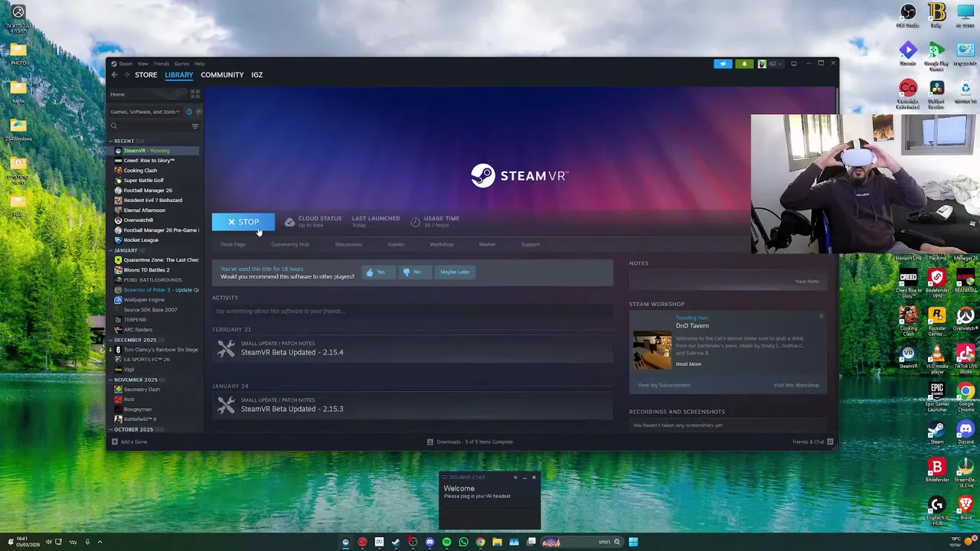Viewport: 980px width, 551px height.
Task: Click View My Subscriptions
Action: [664, 385]
